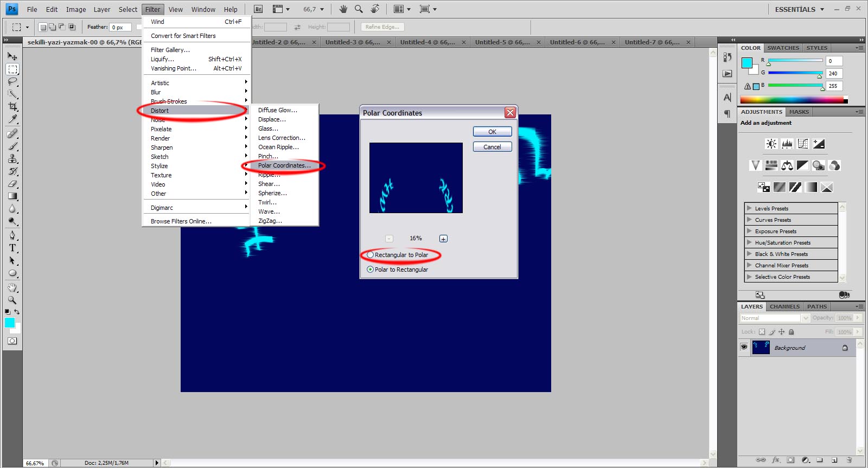
Task: Toggle lock image pixels
Action: (x=772, y=332)
